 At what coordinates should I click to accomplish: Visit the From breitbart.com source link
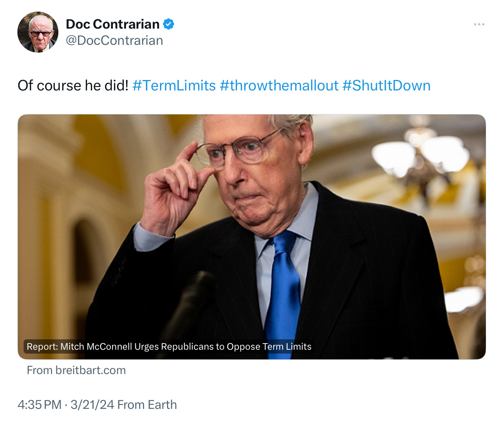pos(76,370)
